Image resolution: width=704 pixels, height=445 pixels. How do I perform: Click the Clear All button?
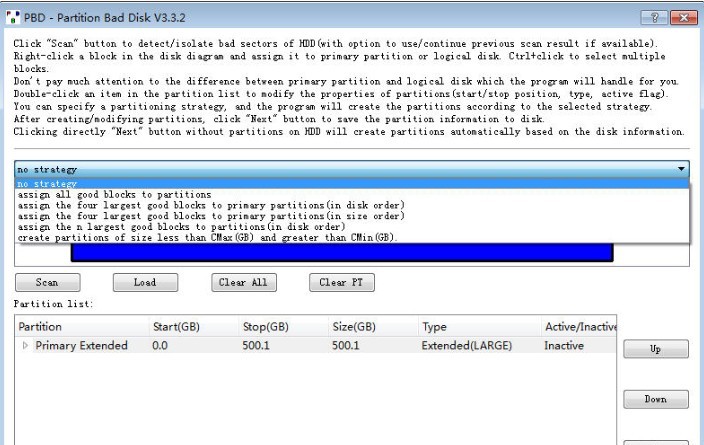pyautogui.click(x=244, y=282)
